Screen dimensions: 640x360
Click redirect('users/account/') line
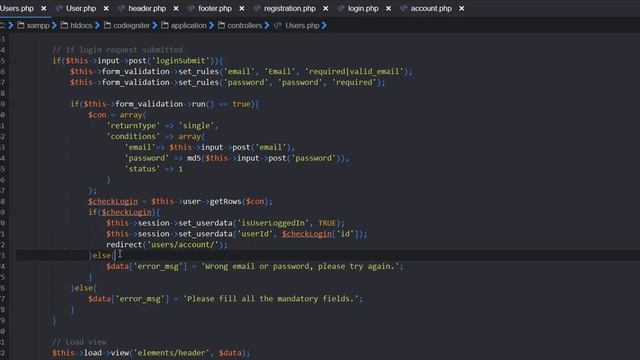[167, 244]
